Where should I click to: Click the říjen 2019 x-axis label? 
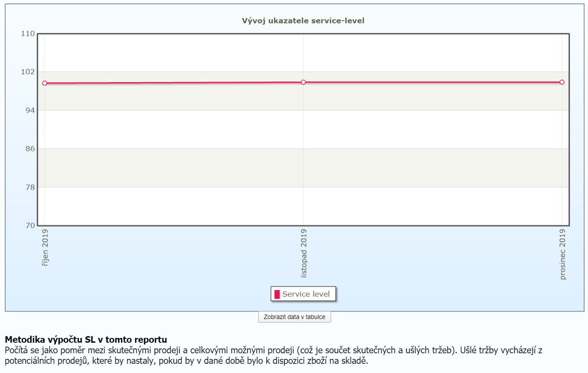click(45, 247)
